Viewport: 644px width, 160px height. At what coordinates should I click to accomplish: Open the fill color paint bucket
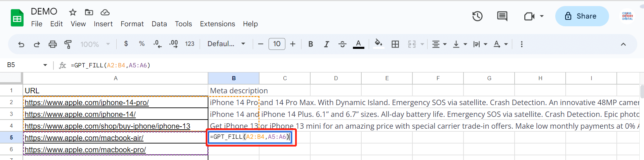coord(378,44)
